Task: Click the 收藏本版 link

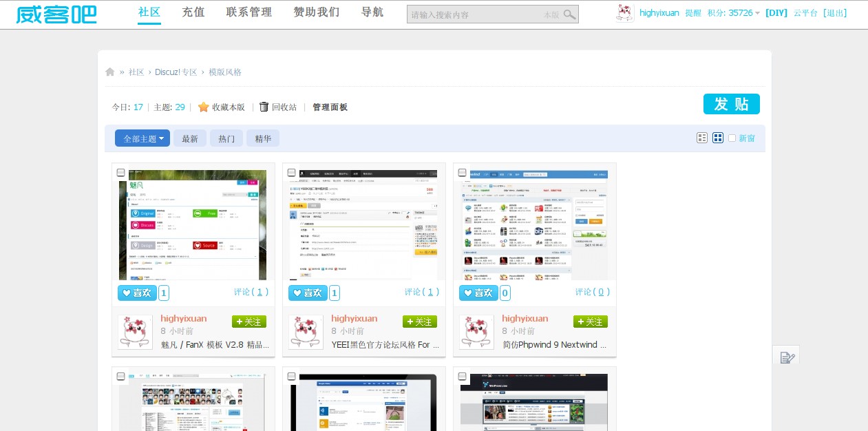Action: coord(229,107)
